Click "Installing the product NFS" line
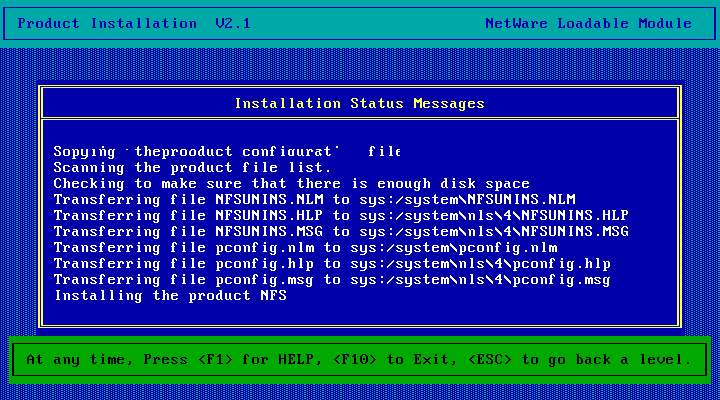720x400 pixels. click(170, 296)
